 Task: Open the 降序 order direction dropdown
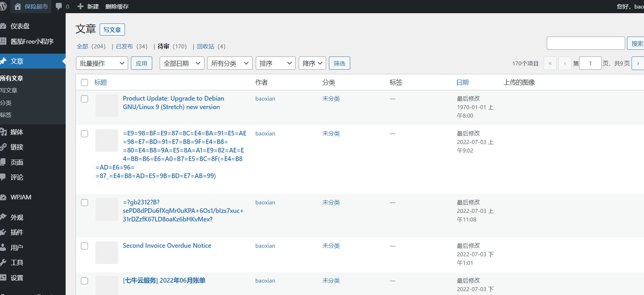coord(312,63)
